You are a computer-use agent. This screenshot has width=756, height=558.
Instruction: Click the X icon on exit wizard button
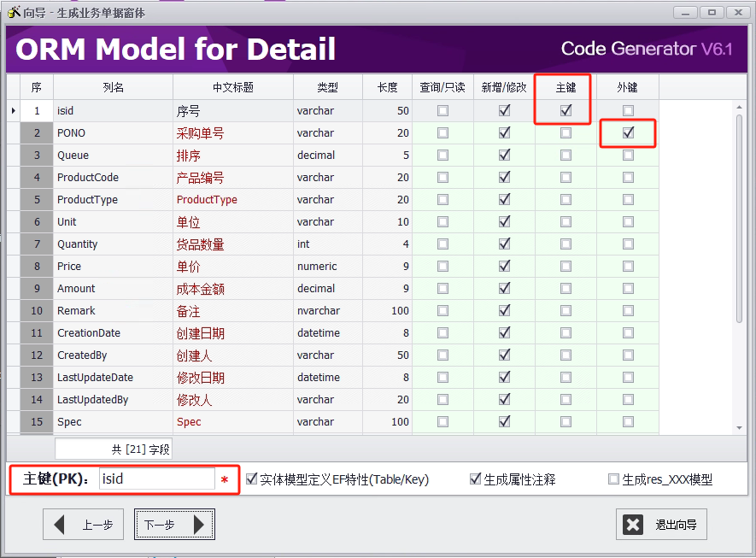pyautogui.click(x=633, y=524)
